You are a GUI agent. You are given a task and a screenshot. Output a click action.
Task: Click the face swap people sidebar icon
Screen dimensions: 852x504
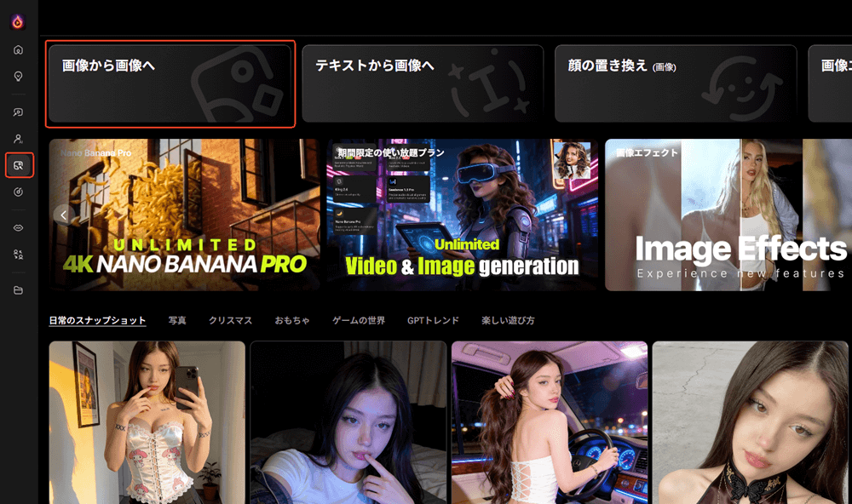(x=18, y=254)
